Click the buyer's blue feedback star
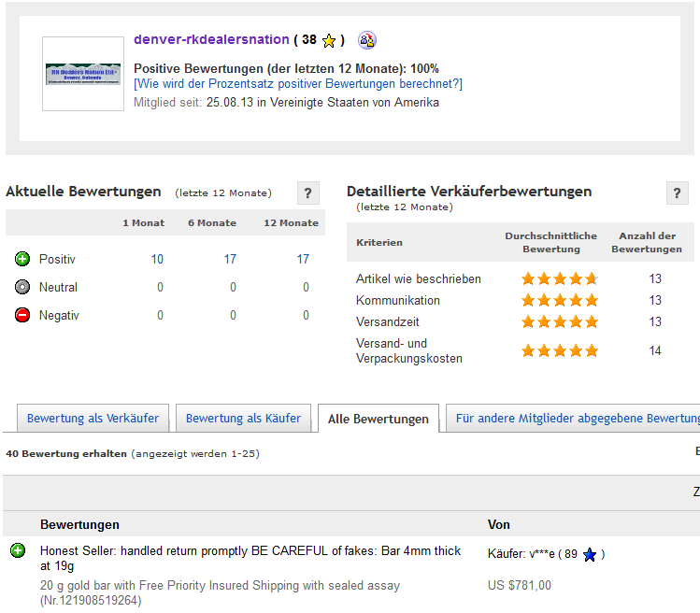 point(590,555)
